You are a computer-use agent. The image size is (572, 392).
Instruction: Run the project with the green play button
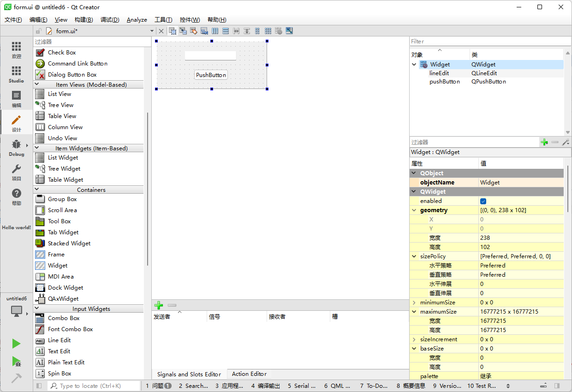17,344
